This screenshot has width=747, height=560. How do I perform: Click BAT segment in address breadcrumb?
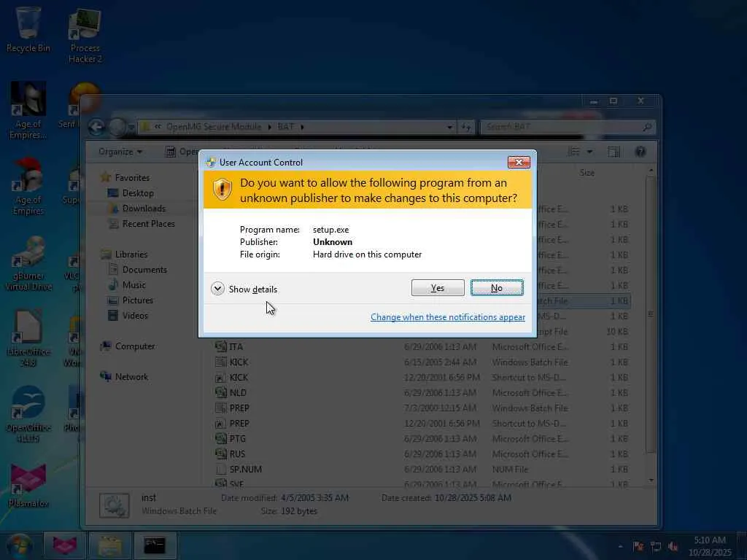286,127
